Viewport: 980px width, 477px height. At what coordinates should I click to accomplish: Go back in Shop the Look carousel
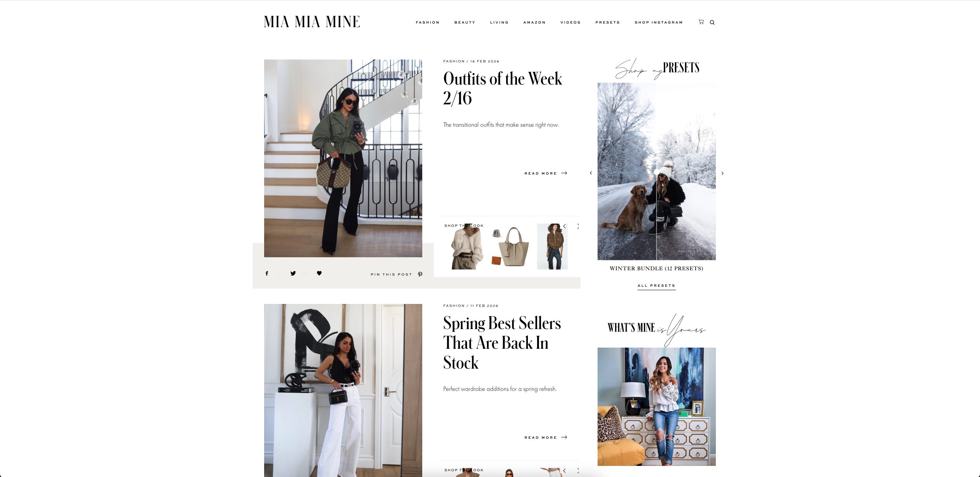564,226
